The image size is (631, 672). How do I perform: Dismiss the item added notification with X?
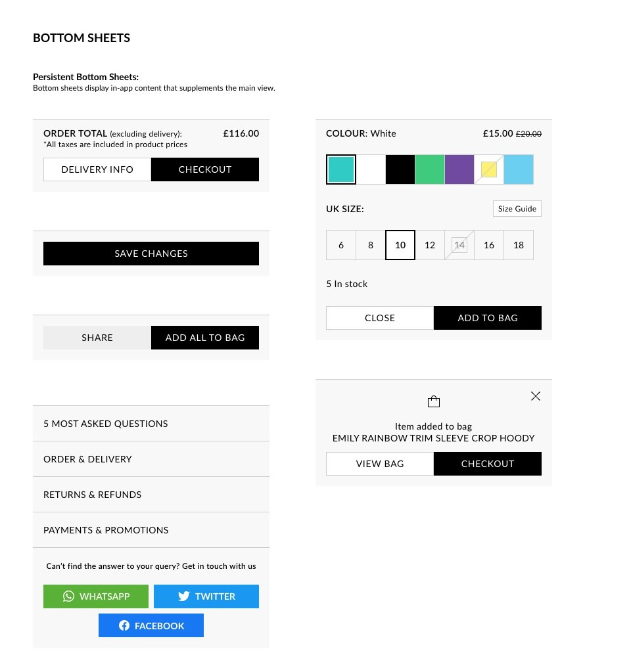pos(536,396)
